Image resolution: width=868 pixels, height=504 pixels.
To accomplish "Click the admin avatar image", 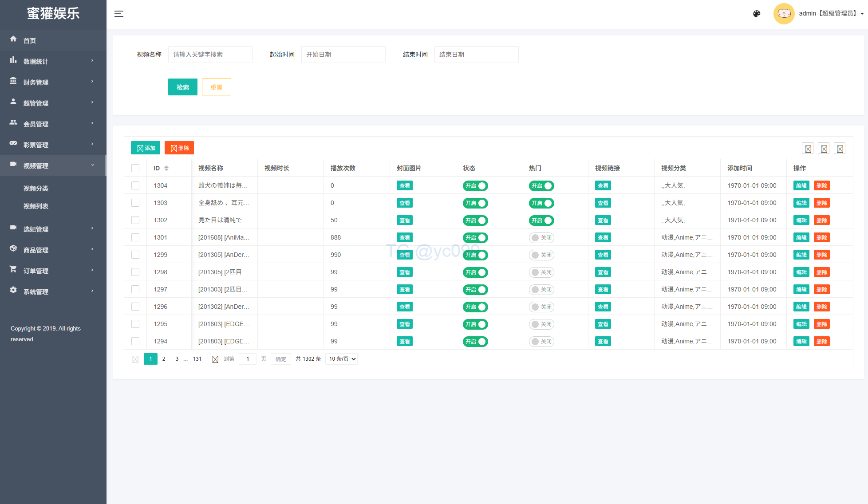I will coord(784,14).
